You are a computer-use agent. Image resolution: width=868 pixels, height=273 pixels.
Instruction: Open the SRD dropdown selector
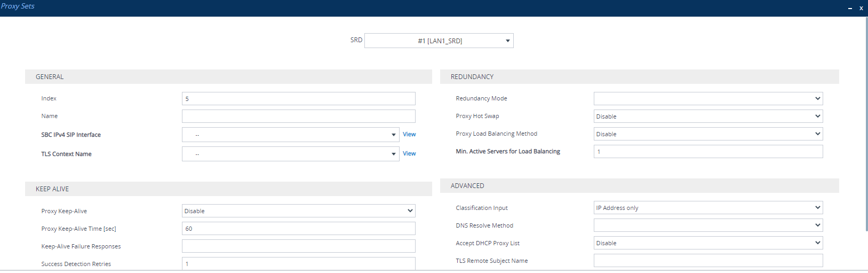[439, 41]
